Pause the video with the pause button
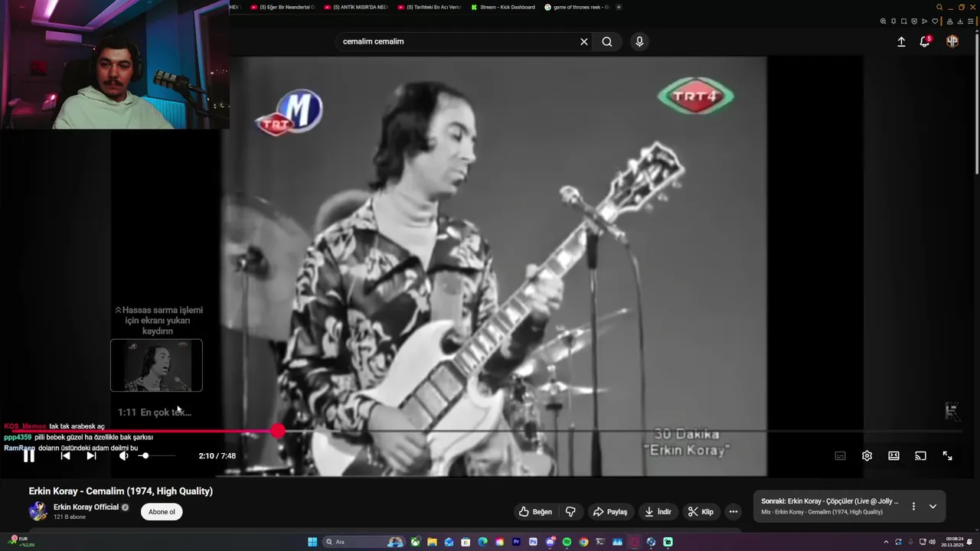 [28, 456]
